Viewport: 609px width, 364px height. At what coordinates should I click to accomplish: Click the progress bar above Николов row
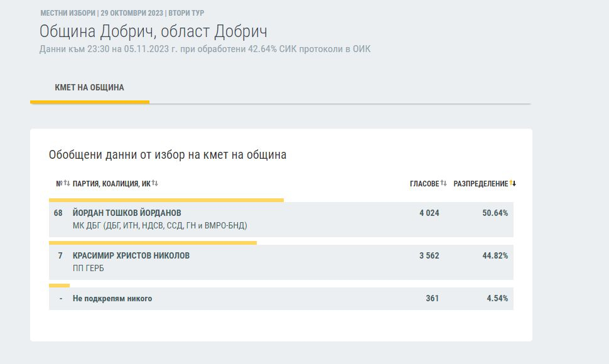(153, 243)
